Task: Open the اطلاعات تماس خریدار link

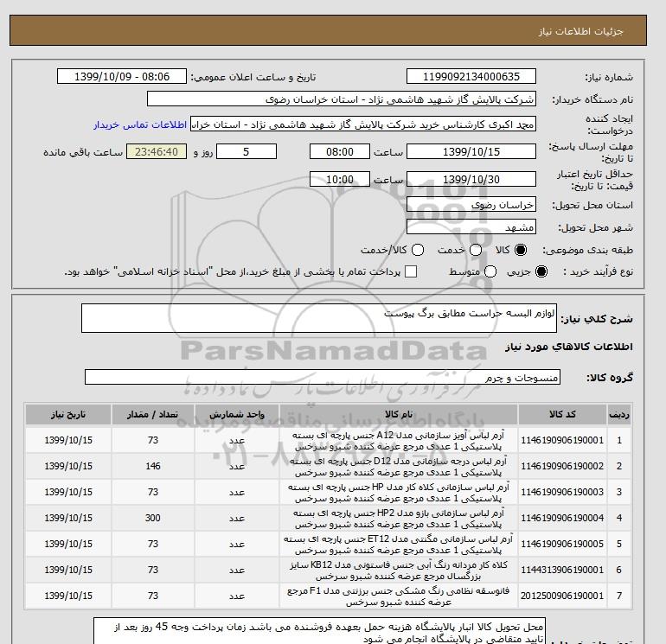Action: (x=140, y=124)
